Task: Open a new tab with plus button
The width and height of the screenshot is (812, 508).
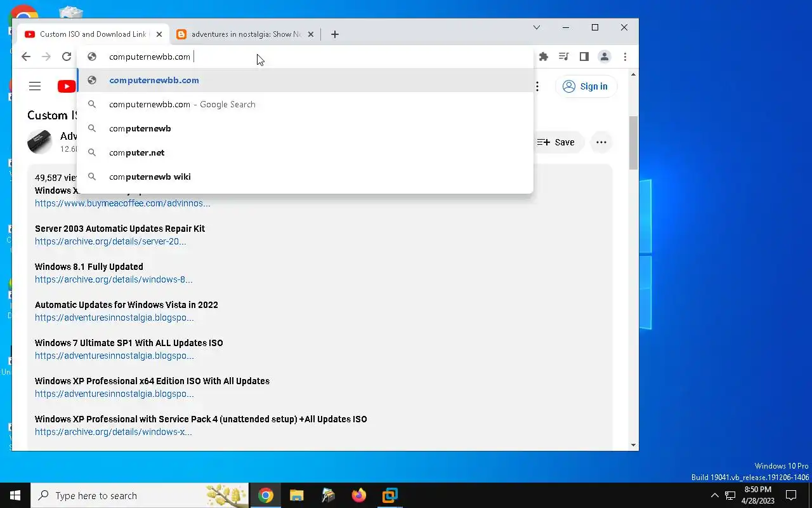Action: (x=335, y=34)
